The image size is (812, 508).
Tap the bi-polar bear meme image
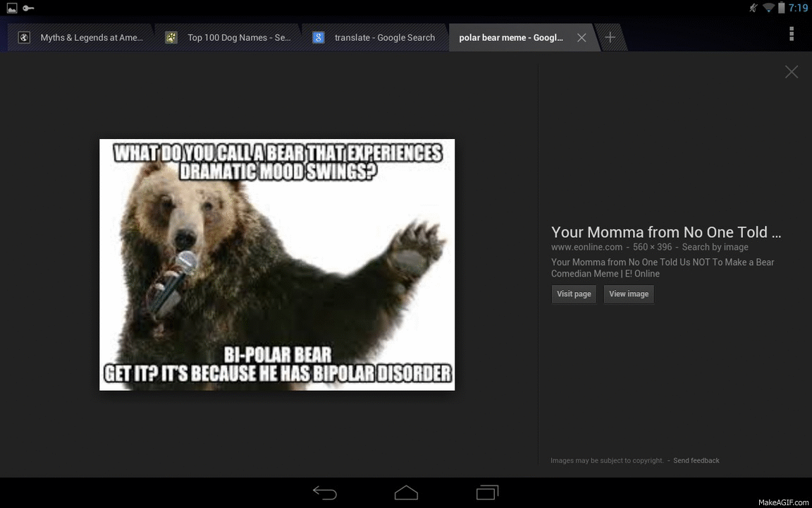pos(277,265)
